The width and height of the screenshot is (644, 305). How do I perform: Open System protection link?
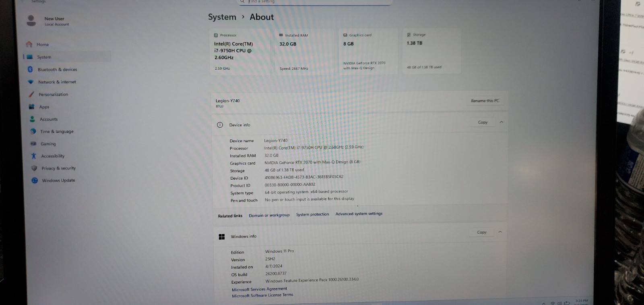tap(312, 214)
